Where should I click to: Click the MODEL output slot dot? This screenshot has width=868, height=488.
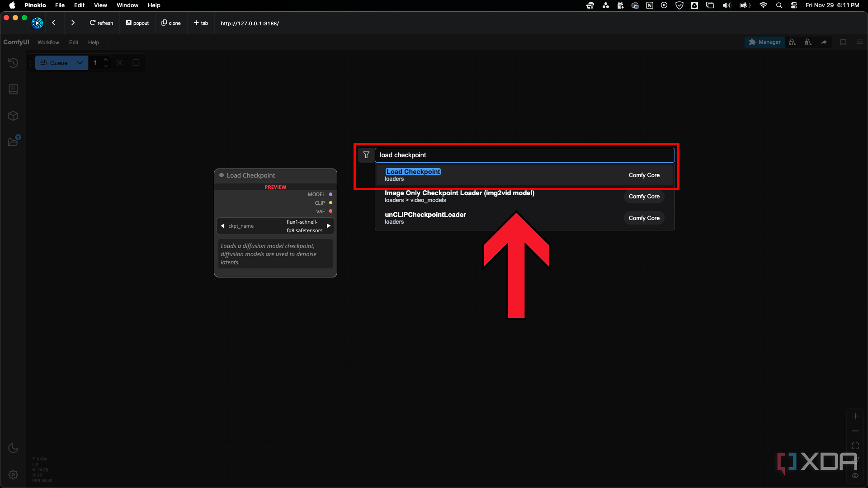(330, 194)
